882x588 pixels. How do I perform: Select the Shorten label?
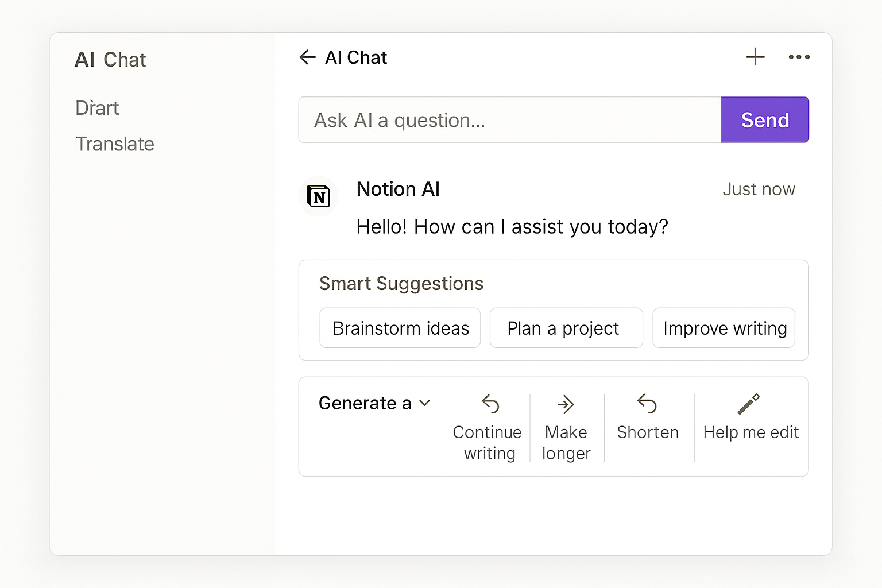648,432
